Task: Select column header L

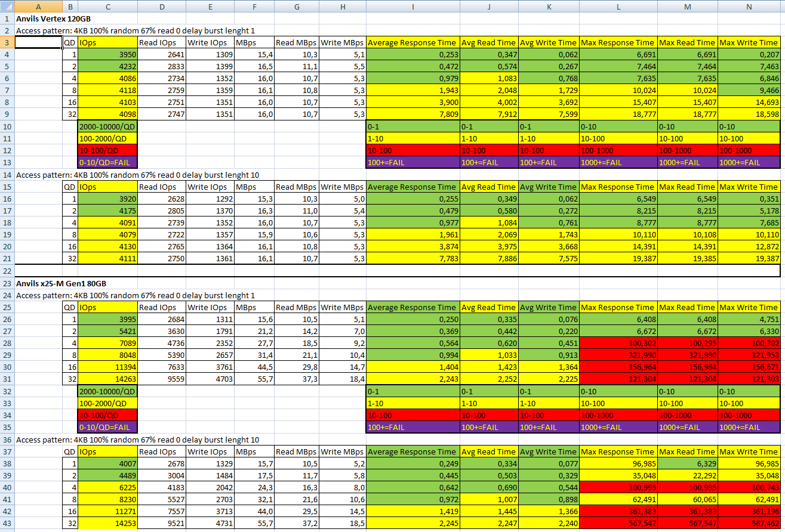Action: pos(618,7)
